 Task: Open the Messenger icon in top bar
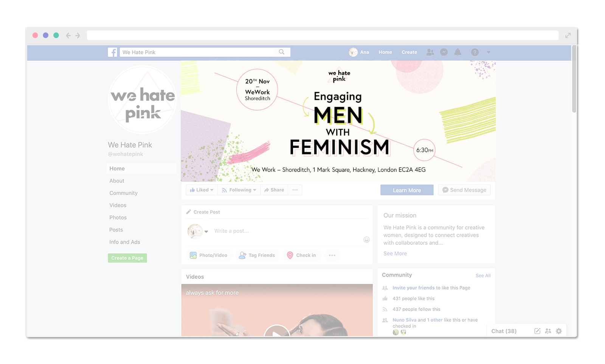(444, 52)
